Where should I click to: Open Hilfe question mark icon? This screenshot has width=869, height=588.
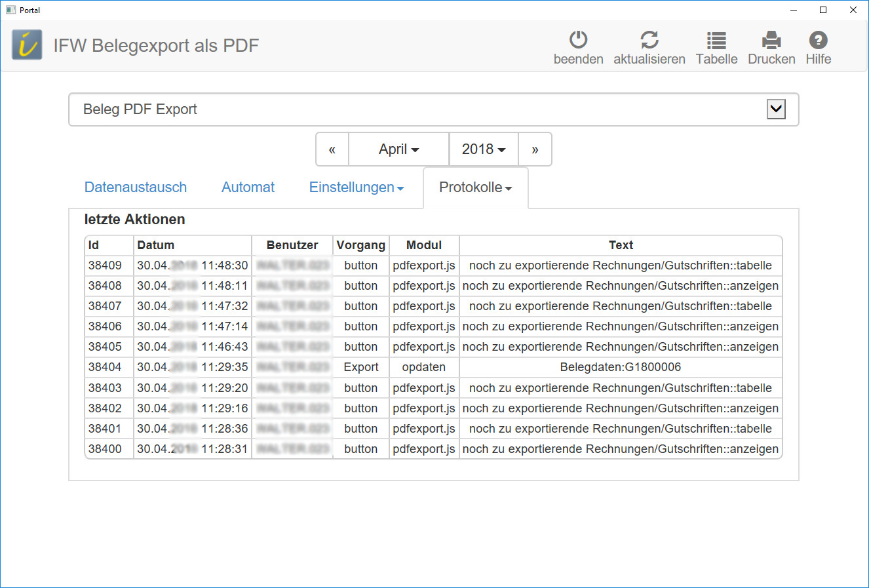click(818, 41)
